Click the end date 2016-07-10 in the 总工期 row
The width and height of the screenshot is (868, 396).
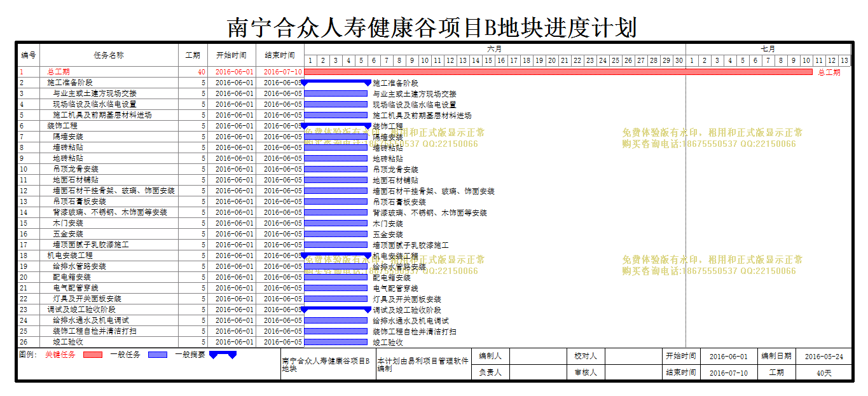point(283,72)
